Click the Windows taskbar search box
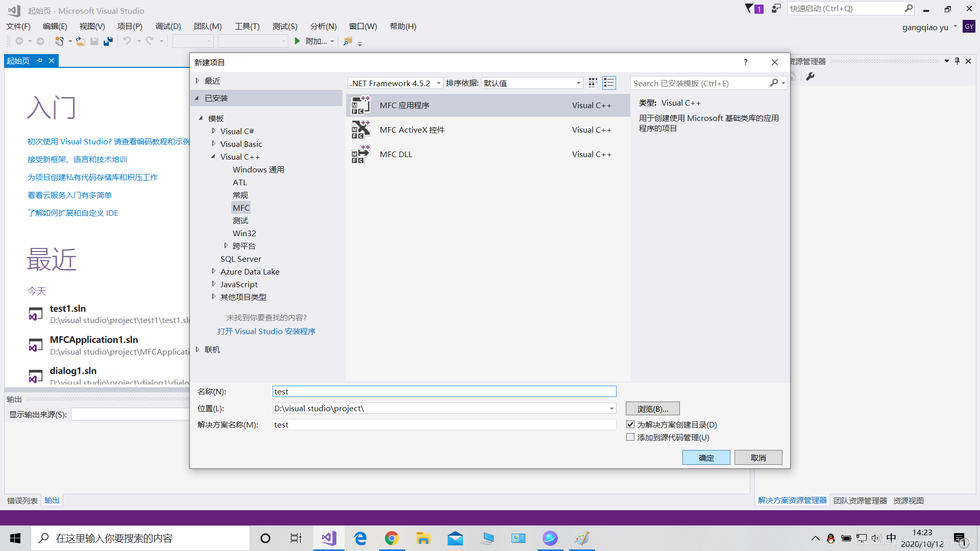Screen dimensions: 980x551 140,538
